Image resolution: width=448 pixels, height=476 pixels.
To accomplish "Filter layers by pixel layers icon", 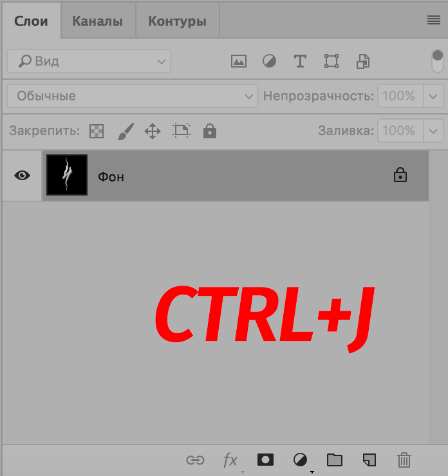I will (239, 61).
